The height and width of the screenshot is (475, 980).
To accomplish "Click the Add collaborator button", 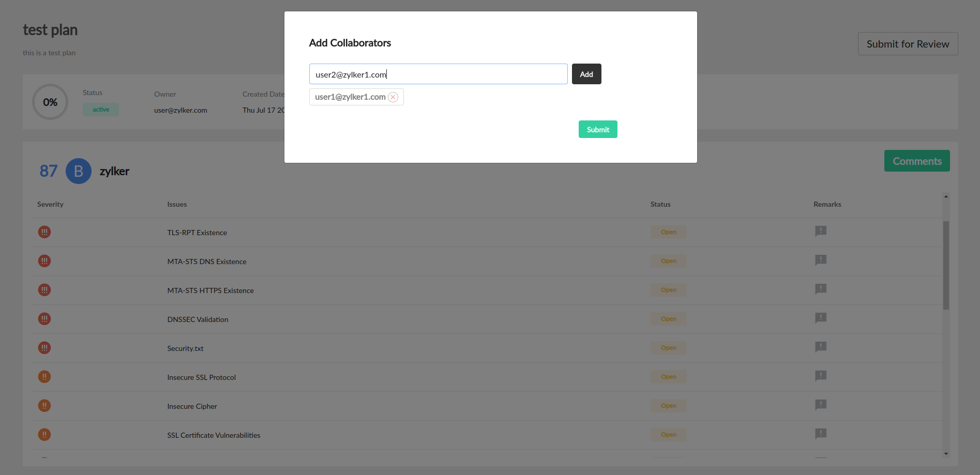I will coord(586,74).
